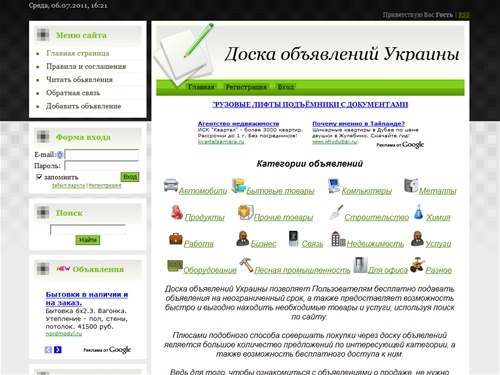Open the Оборудование category link

[210, 270]
